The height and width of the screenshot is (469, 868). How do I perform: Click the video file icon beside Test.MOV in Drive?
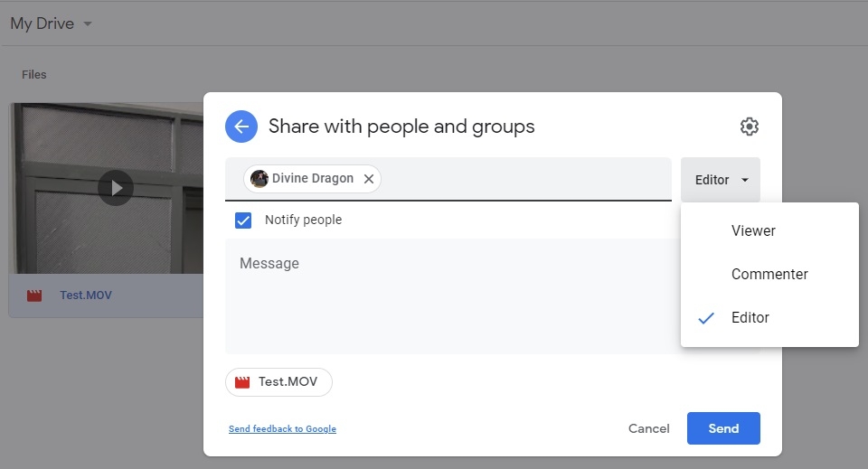coord(34,295)
